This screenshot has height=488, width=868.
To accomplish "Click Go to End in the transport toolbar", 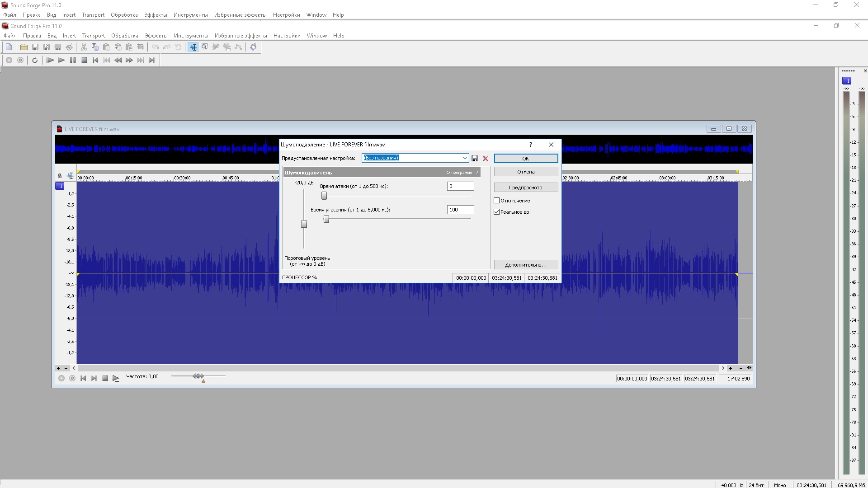I will click(x=152, y=60).
